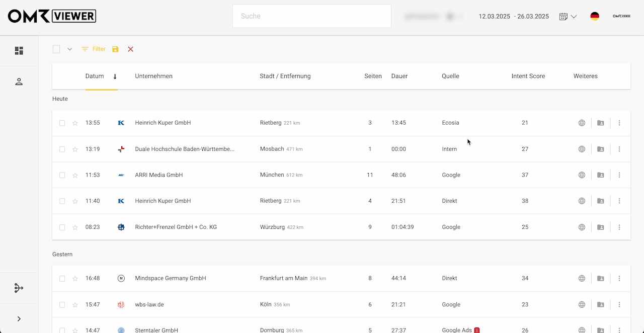Star the 13:55 Heinrich Kuper GmbH visit
The height and width of the screenshot is (333, 644).
click(75, 123)
